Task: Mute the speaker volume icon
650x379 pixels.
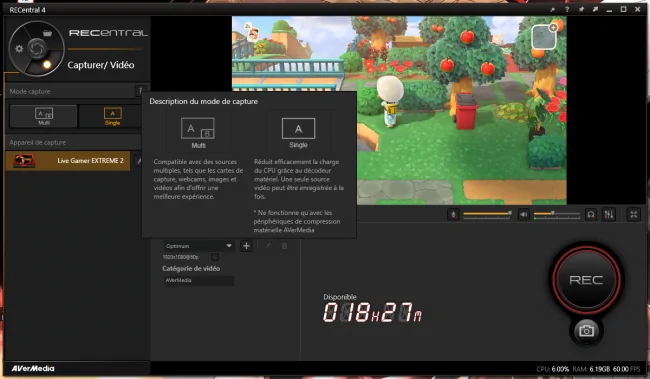Action: [x=524, y=214]
